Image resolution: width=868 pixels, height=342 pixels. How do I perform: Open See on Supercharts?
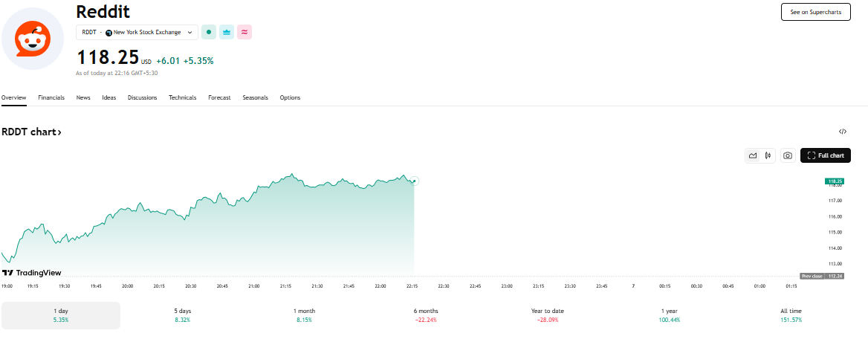tap(815, 12)
